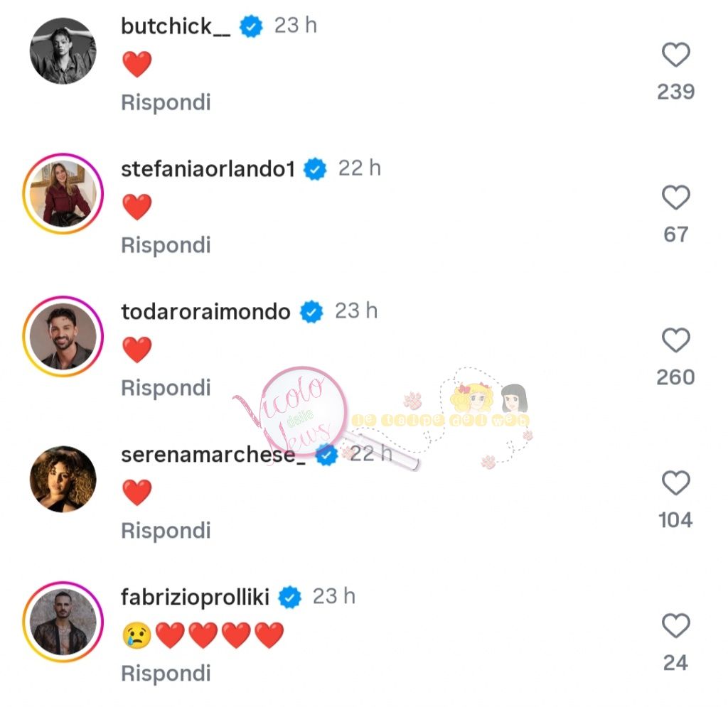This screenshot has height=707, width=728.
Task: Like butchick__'s comment with the heart icon
Action: coord(675,55)
